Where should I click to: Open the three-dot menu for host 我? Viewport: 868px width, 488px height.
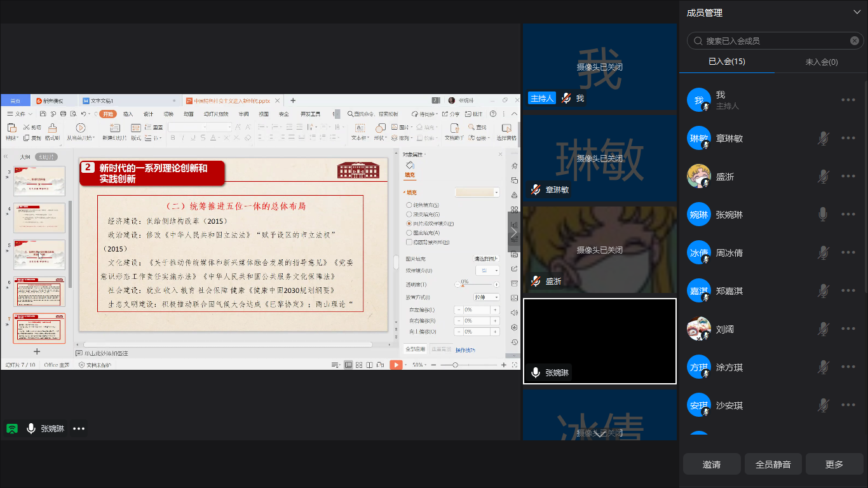[848, 100]
